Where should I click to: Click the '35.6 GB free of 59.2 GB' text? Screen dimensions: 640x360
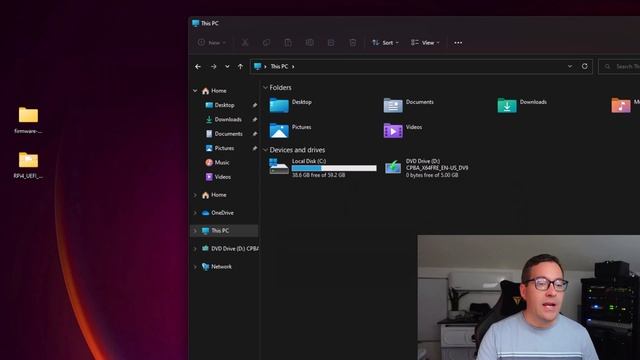(318, 175)
